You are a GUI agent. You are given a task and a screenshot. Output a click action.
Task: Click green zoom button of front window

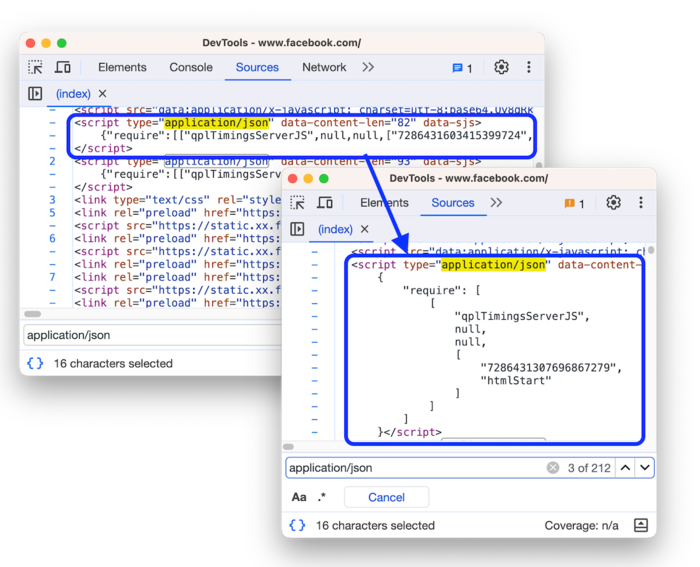click(324, 179)
